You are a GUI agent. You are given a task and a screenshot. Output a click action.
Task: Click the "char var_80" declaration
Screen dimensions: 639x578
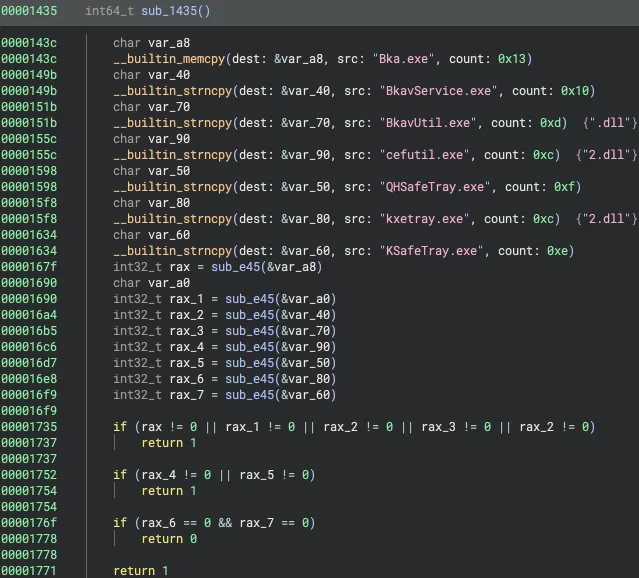pos(152,203)
